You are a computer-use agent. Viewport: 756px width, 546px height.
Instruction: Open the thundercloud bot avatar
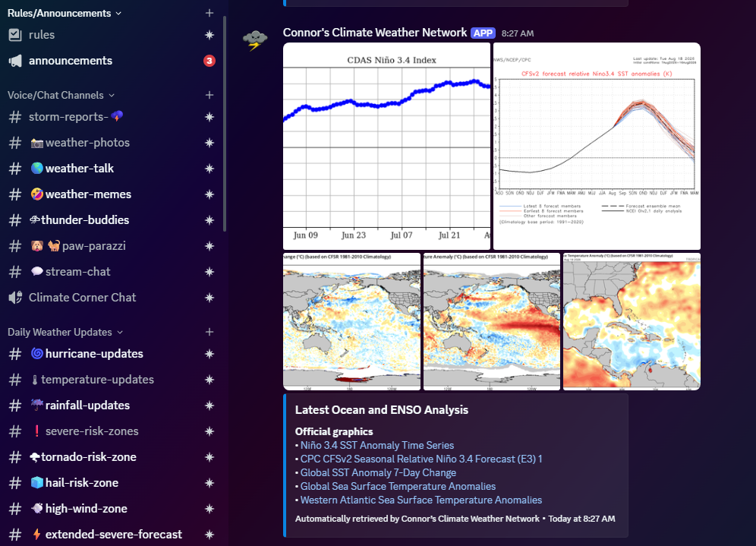click(x=255, y=40)
